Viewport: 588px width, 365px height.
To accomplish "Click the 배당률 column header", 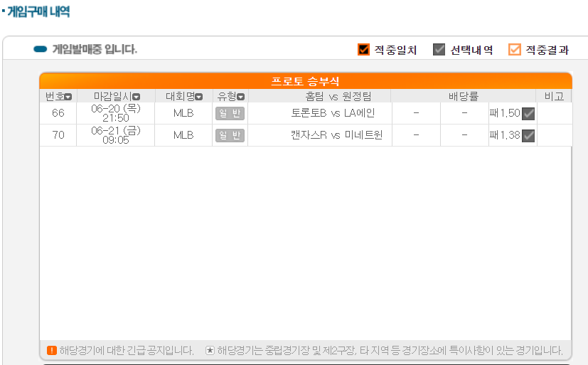I will coord(463,97).
